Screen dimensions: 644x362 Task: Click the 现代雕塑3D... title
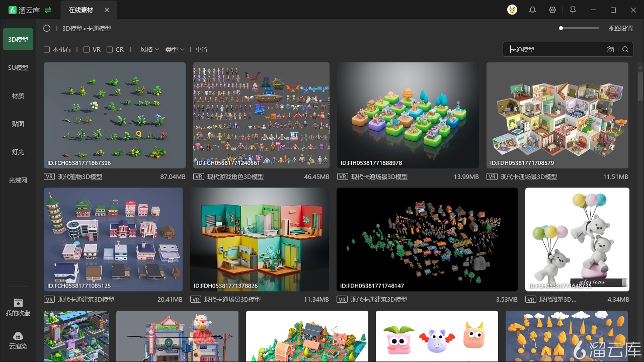click(558, 300)
